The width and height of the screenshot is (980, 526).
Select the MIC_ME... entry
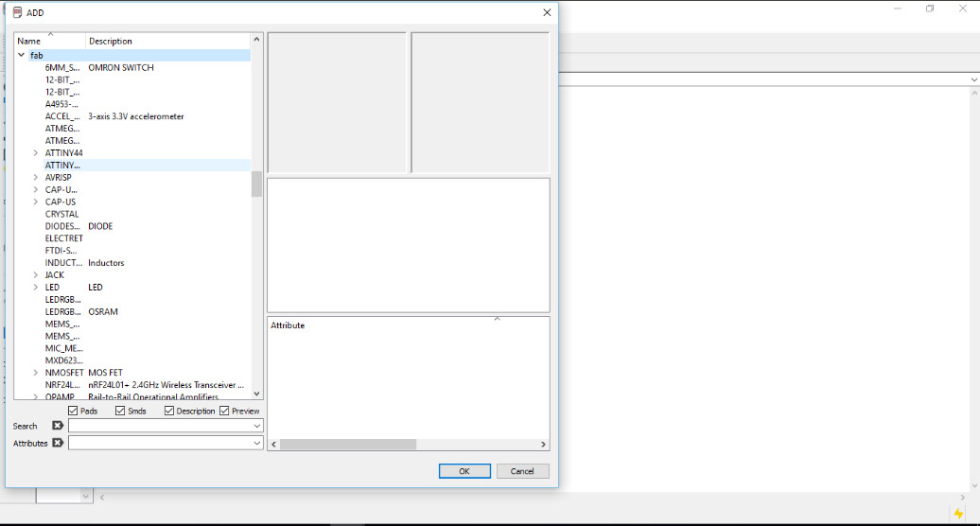(147, 348)
